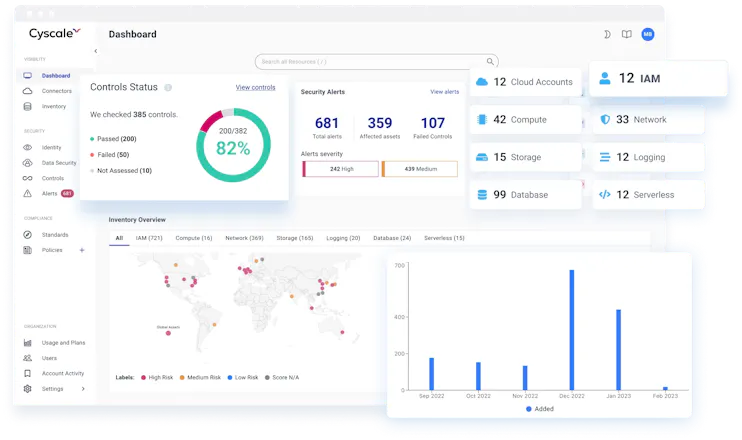Open the Controls link icon
This screenshot has height=440, width=742.
pyautogui.click(x=27, y=178)
